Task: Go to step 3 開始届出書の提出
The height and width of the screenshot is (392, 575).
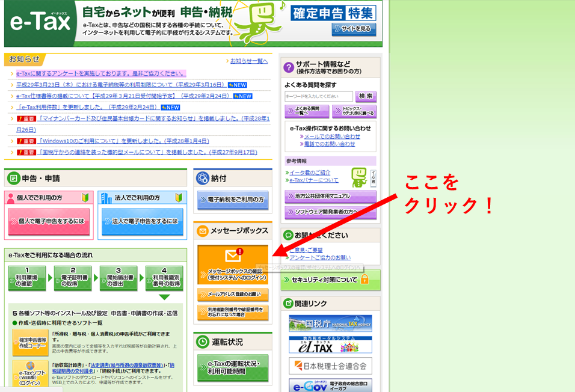Action: click(118, 278)
